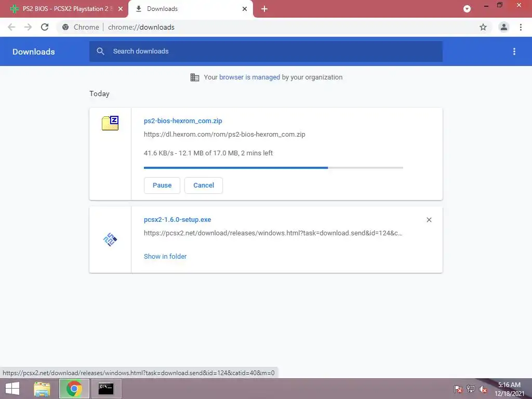Click the Chrome site info icon in address bar
This screenshot has height=399, width=532.
click(65, 27)
